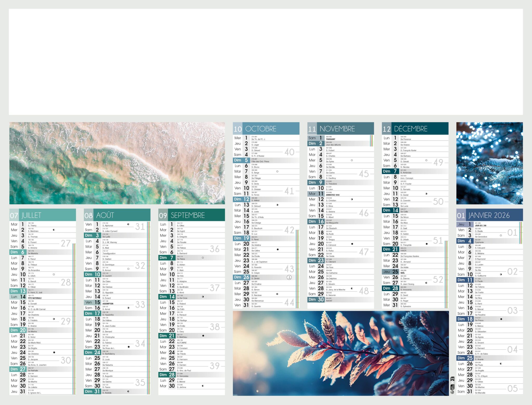The width and height of the screenshot is (532, 405).
Task: Click the new moon icon on November 20
Action: pyautogui.click(x=352, y=244)
